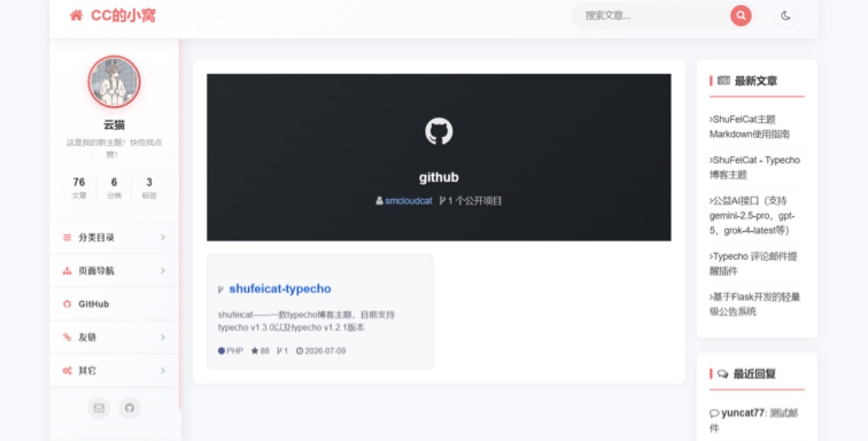Image resolution: width=868 pixels, height=441 pixels.
Task: Expand the 页面导航 menu arrow
Action: coord(163,271)
